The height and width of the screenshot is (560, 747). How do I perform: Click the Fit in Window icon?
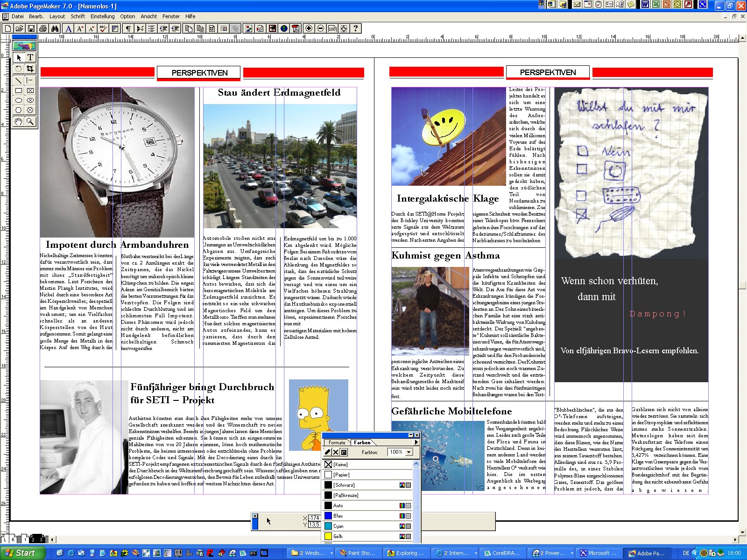coord(344,28)
